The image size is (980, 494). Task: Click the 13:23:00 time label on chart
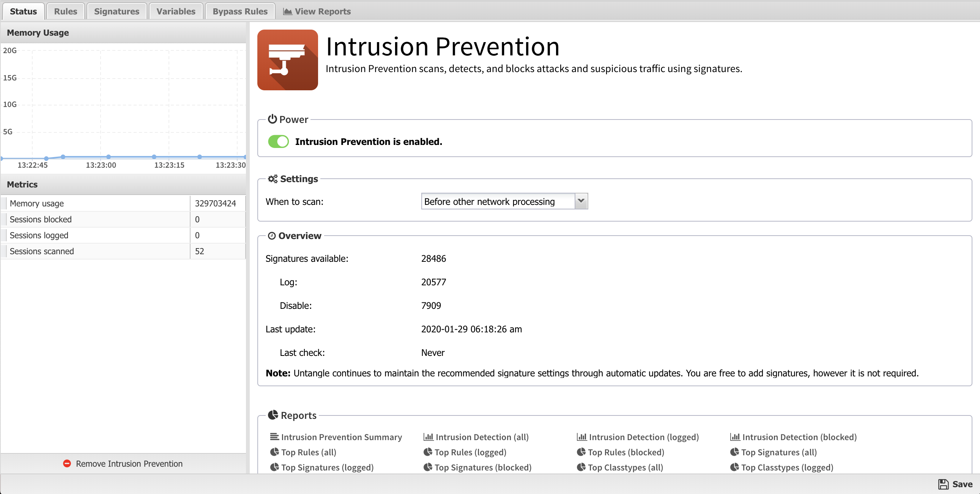tap(101, 165)
